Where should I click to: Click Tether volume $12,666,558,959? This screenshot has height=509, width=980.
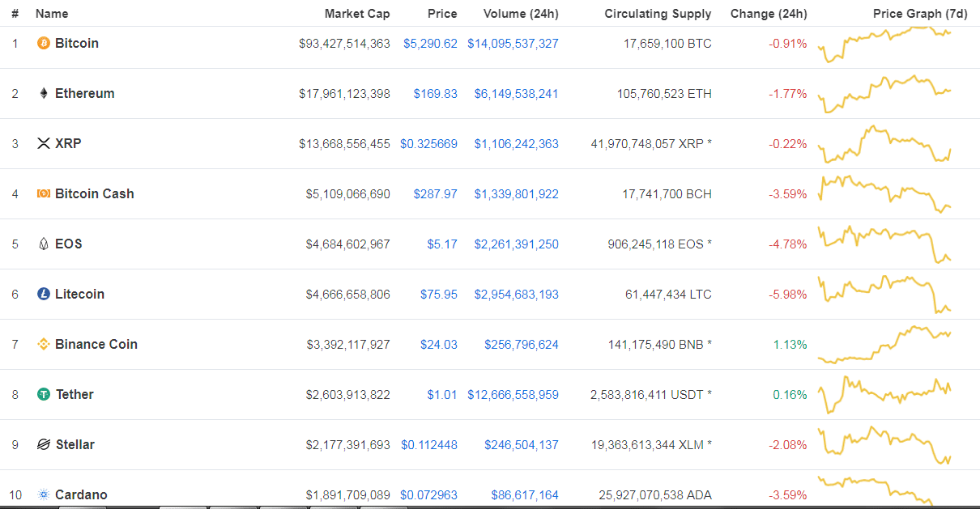513,394
